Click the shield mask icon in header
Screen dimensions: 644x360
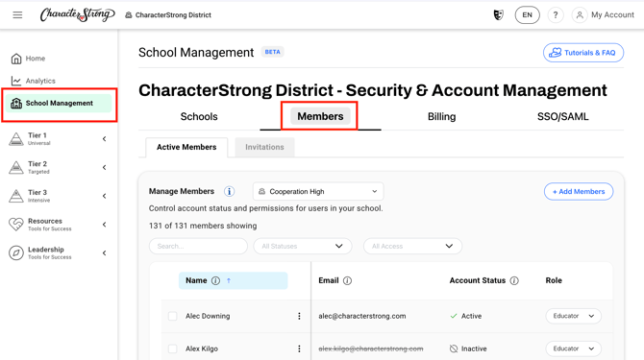click(x=498, y=15)
